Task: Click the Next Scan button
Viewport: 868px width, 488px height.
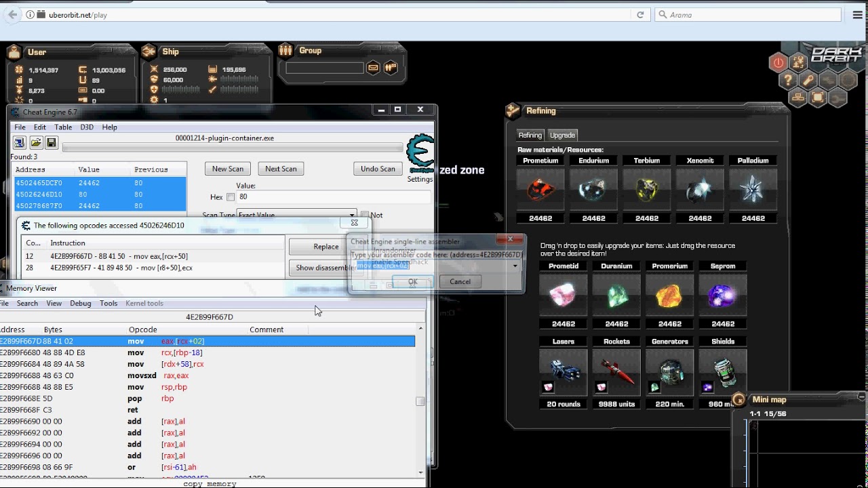Action: pyautogui.click(x=281, y=169)
